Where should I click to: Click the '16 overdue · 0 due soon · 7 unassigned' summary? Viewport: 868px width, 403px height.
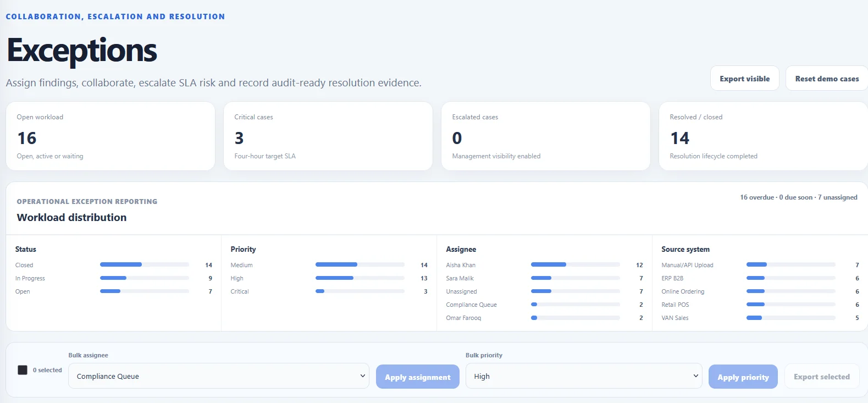[x=798, y=197]
